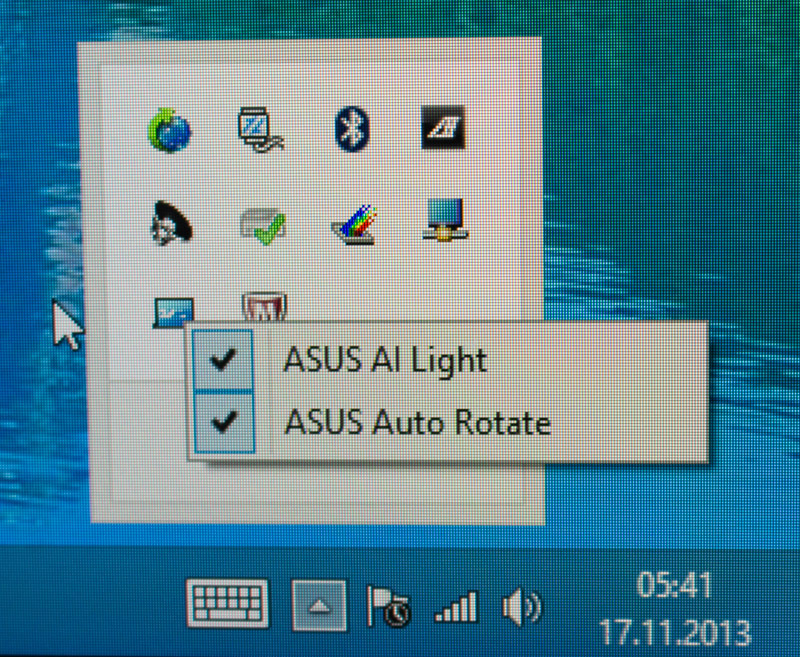This screenshot has height=657, width=800.
Task: Open the Bluetooth tray icon
Action: click(352, 129)
